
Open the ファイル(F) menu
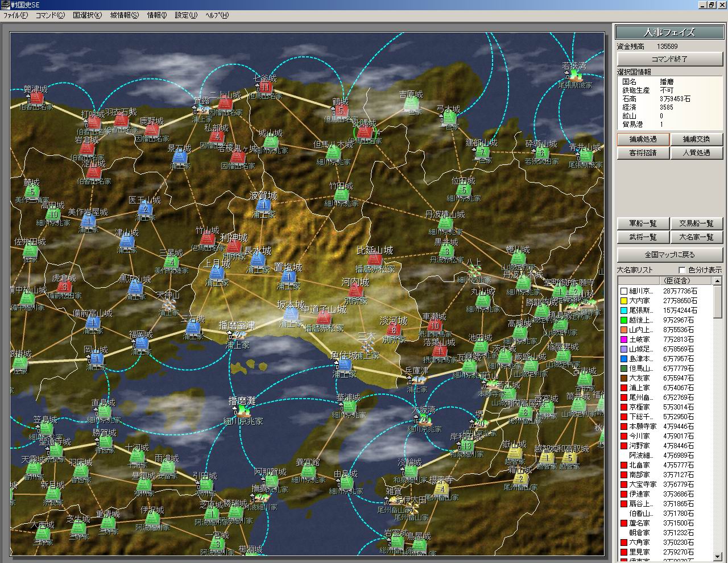(x=16, y=15)
